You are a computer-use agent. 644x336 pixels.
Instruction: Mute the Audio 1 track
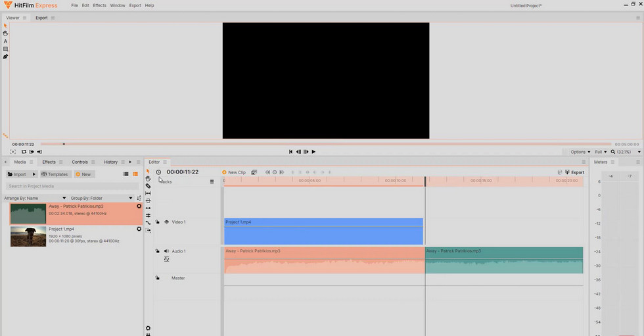click(166, 251)
